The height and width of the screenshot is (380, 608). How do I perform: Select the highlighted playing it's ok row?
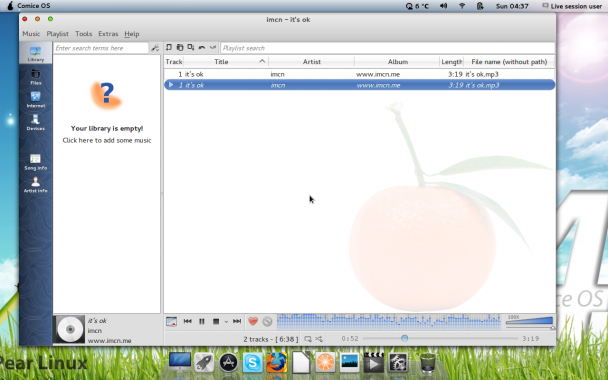point(359,85)
